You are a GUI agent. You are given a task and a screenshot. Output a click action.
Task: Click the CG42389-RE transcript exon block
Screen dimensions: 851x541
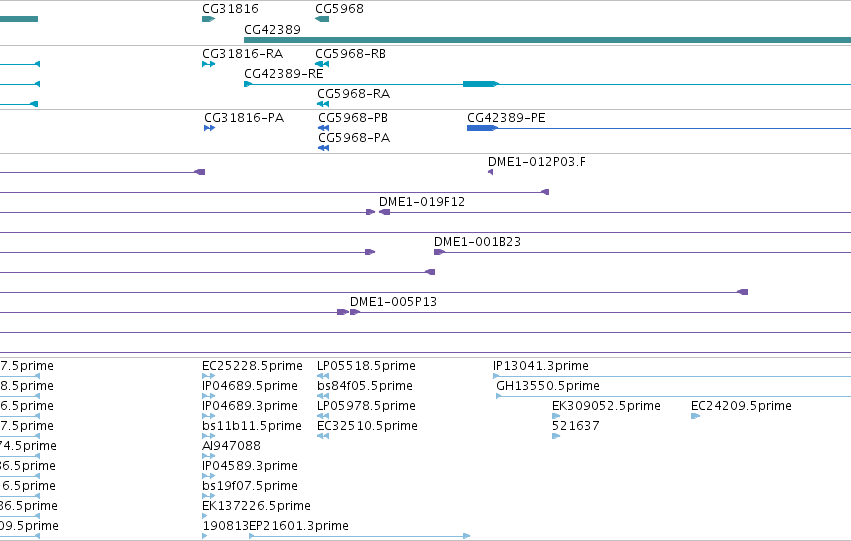point(480,84)
